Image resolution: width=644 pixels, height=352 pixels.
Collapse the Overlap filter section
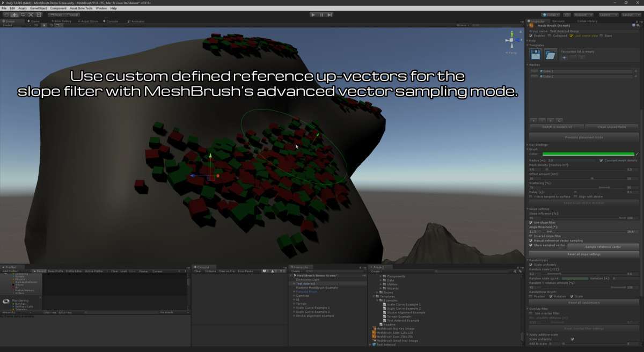coord(537,309)
